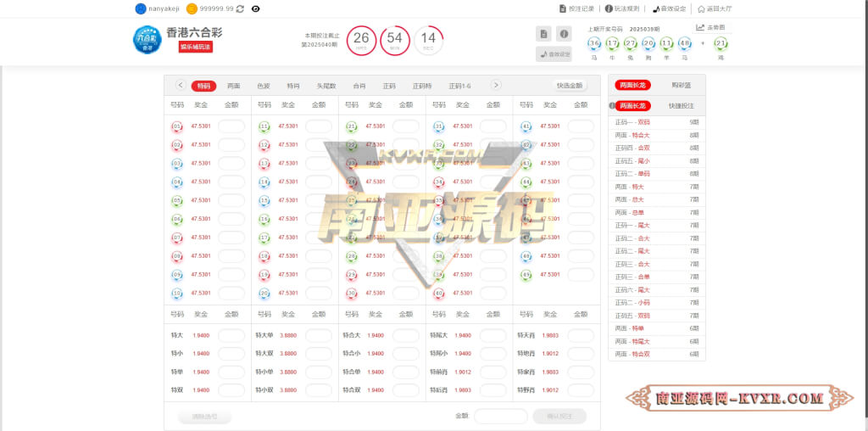The image size is (868, 431).
Task: Click the gray info icon button
Action: click(x=564, y=34)
